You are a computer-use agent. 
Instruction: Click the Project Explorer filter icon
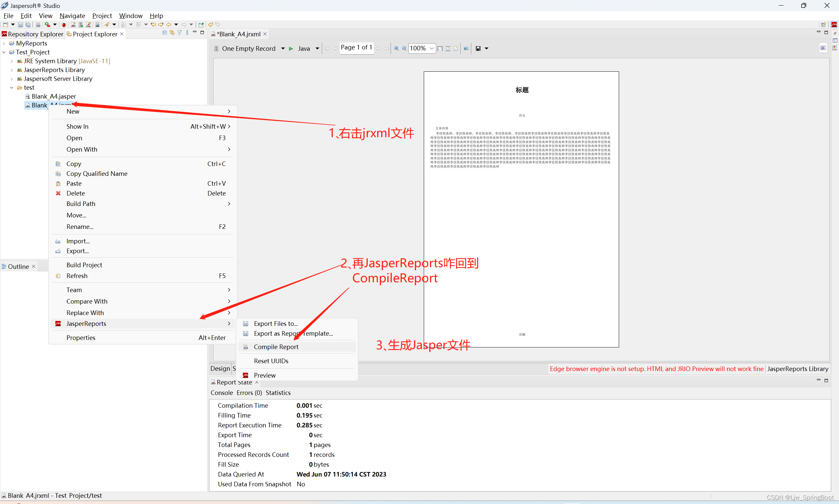pyautogui.click(x=179, y=33)
